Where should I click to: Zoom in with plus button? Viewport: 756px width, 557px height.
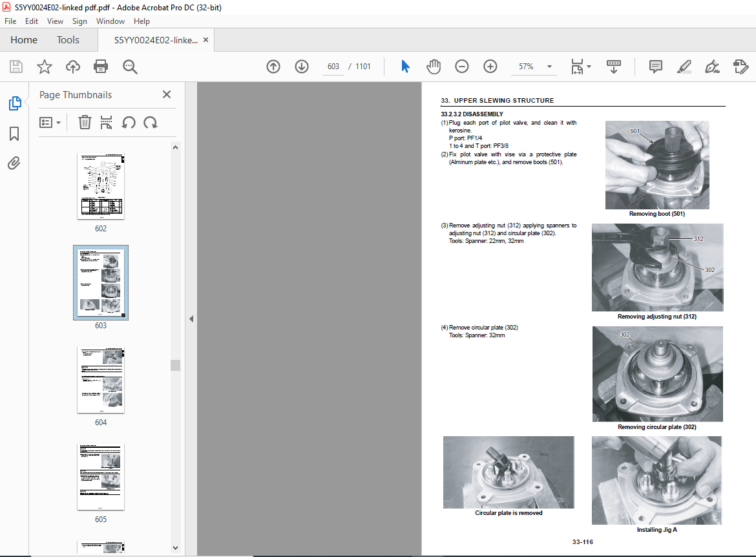490,67
